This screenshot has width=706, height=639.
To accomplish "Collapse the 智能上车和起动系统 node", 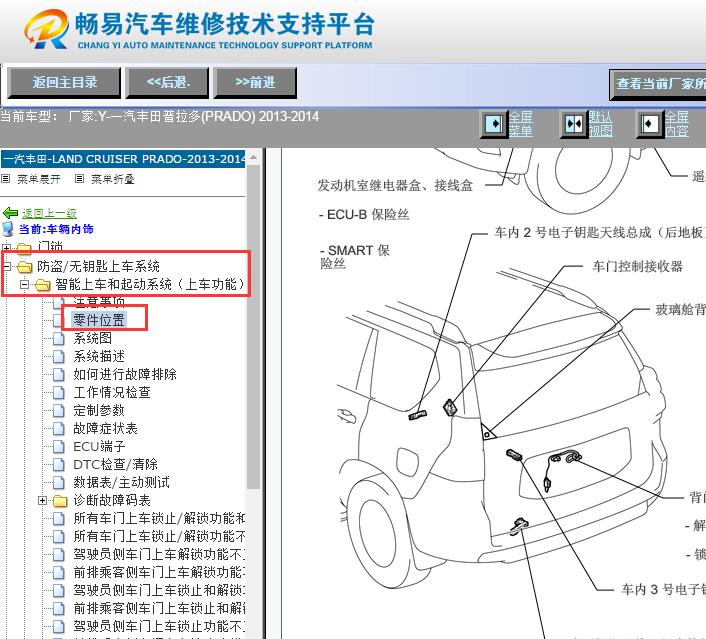I will (x=25, y=285).
